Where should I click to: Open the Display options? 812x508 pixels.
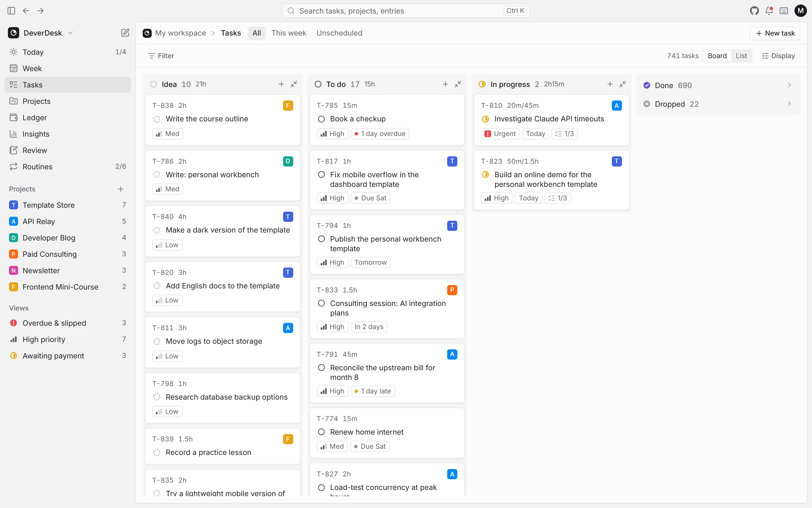(x=778, y=56)
